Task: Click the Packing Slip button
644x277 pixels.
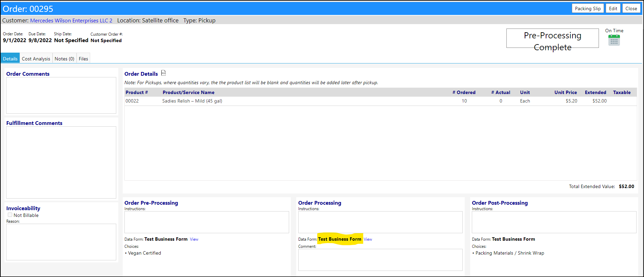Action: (x=588, y=8)
